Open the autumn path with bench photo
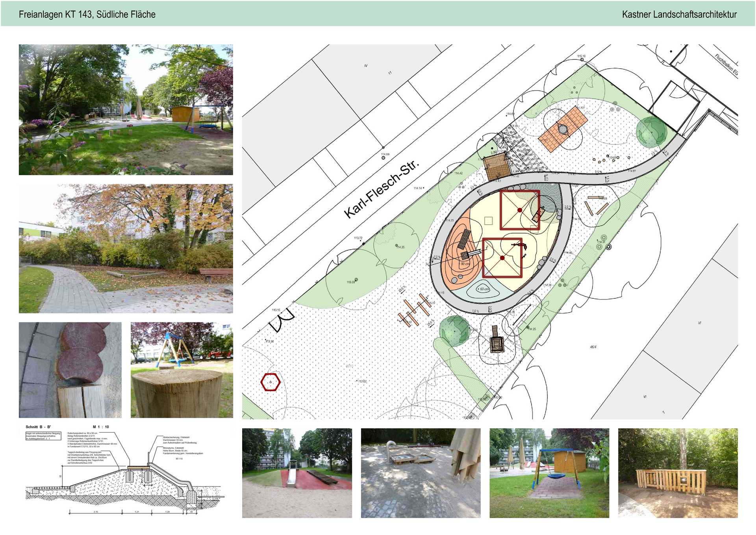This screenshot has height=535, width=756. 126,248
